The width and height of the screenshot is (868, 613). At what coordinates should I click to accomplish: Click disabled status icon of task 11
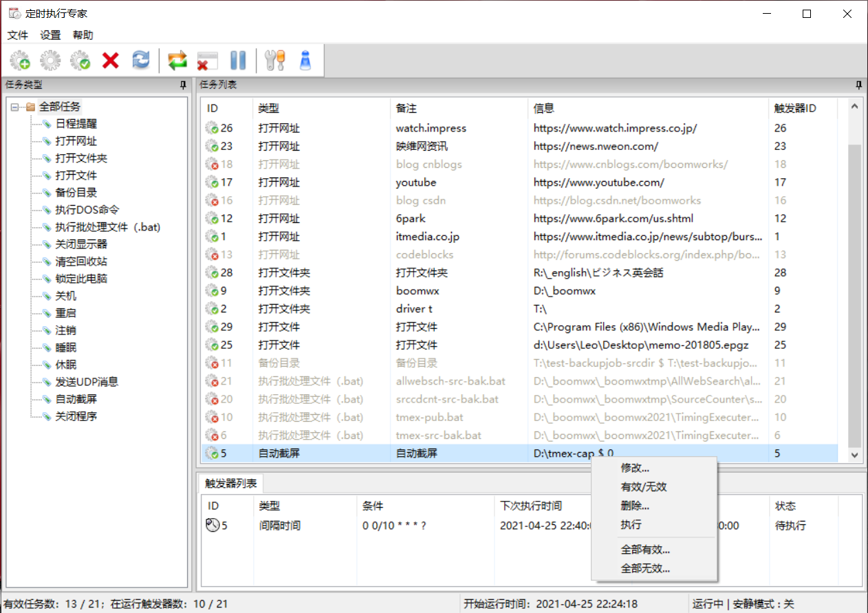[x=212, y=363]
